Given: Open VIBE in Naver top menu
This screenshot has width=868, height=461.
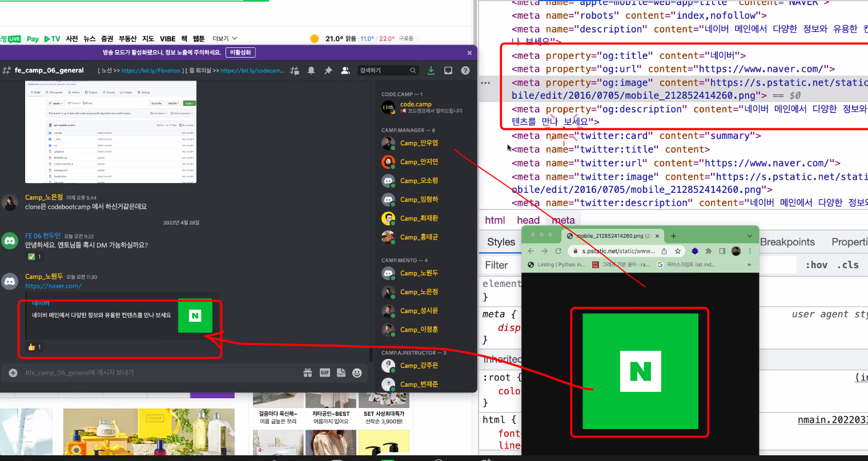Looking at the screenshot, I should coord(167,39).
